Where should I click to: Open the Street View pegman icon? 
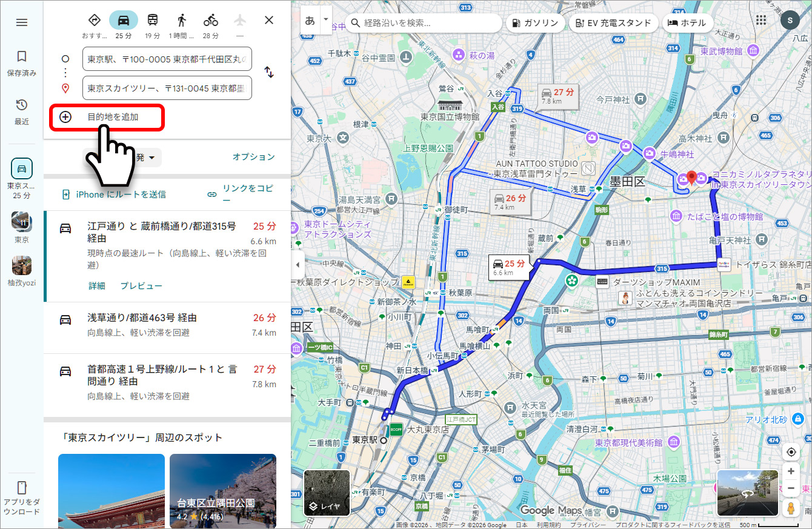pos(790,508)
